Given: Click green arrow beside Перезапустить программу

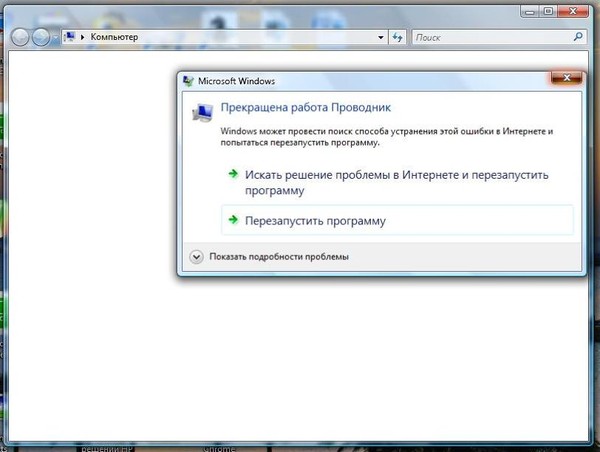Looking at the screenshot, I should 233,220.
